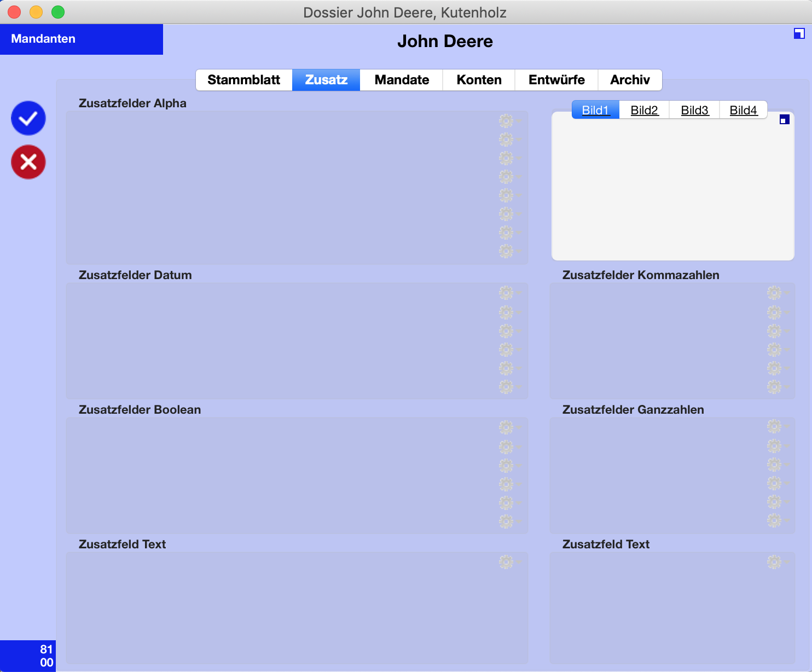Click the small window icon beside John Deere
This screenshot has height=672, width=812.
(x=799, y=33)
